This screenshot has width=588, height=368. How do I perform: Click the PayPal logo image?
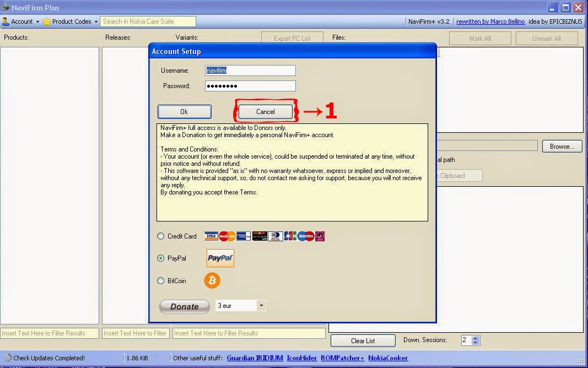tap(220, 258)
